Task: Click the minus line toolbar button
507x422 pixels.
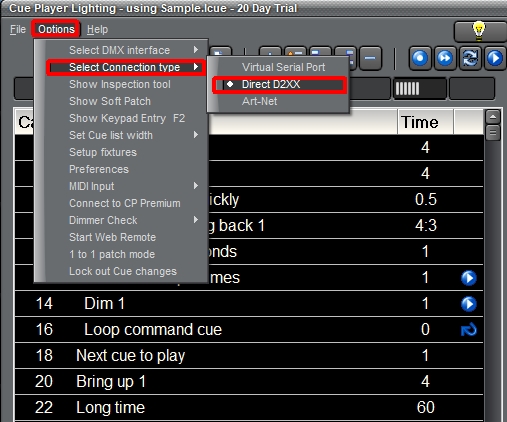Action: point(370,58)
